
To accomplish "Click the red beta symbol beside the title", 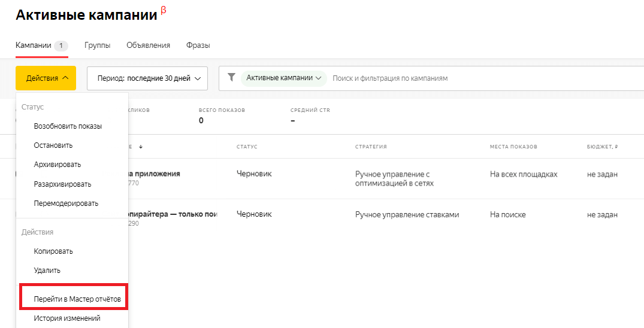I will point(164,10).
